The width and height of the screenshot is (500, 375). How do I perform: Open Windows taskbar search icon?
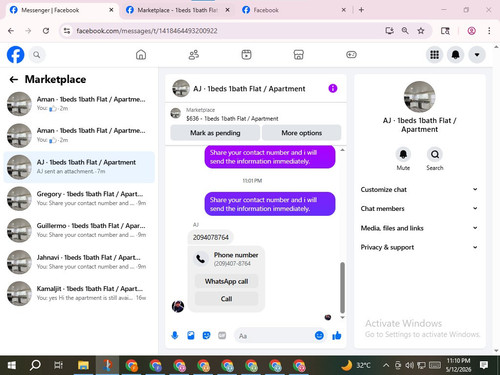coord(35,365)
